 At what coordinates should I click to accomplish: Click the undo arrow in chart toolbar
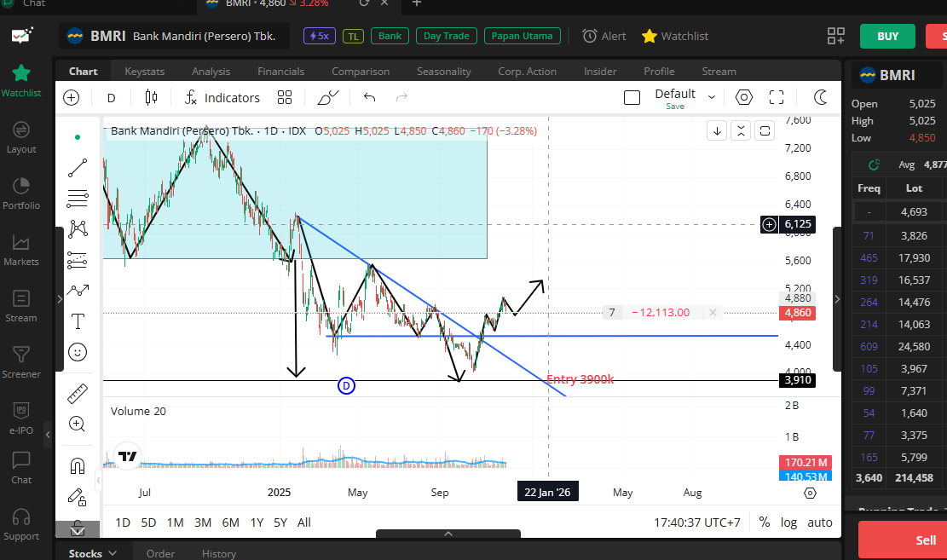coord(370,97)
